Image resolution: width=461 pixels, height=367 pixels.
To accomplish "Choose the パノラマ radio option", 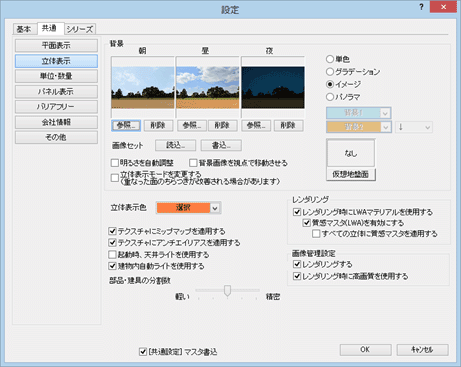I will coord(330,97).
